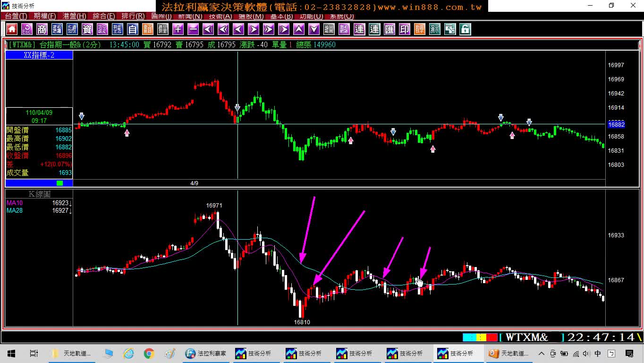Image resolution: width=644 pixels, height=363 pixels.
Task: Toggle the 中 IME input mode indicator
Action: pyautogui.click(x=598, y=354)
